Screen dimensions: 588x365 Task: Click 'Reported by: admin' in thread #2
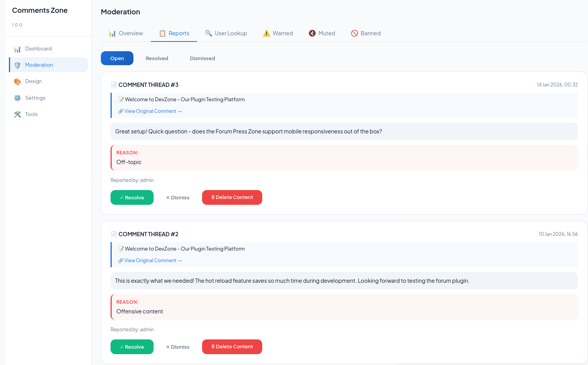coord(132,330)
